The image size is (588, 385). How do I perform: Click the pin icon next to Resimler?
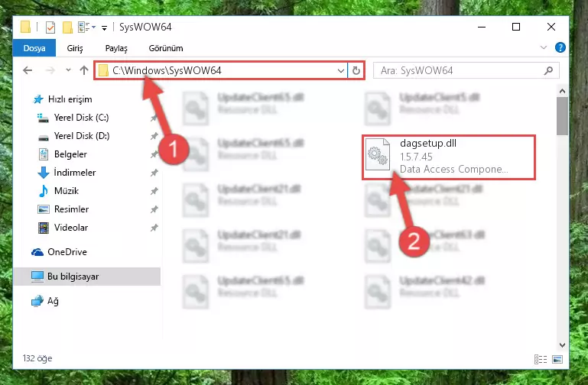tap(154, 210)
